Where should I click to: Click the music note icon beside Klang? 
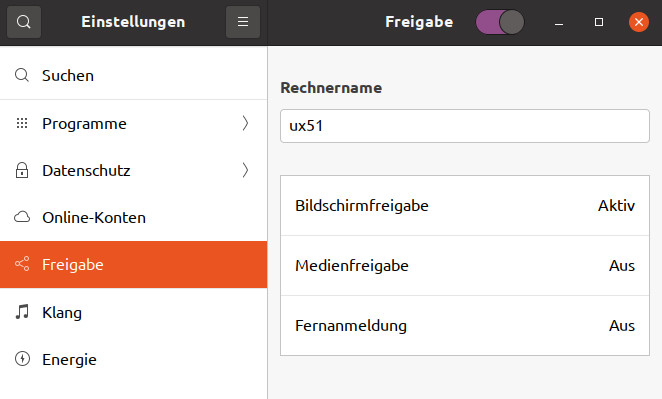22,312
